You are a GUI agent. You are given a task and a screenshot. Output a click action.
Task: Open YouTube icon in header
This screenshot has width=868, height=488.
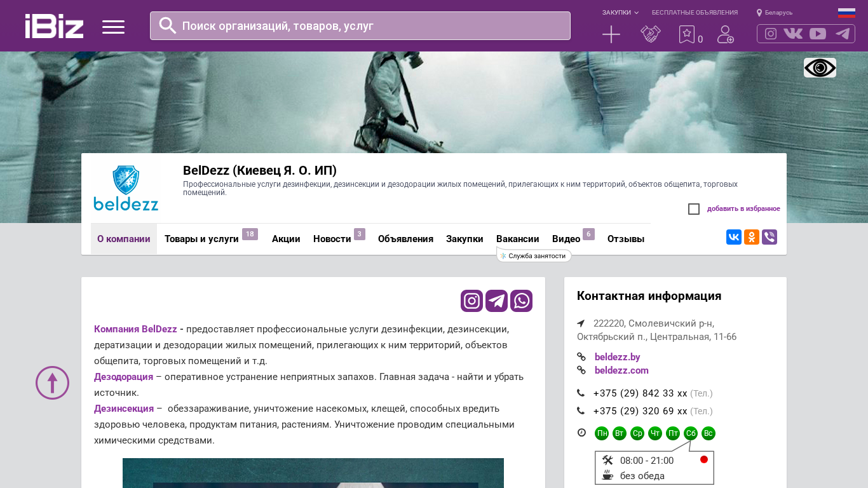click(818, 34)
